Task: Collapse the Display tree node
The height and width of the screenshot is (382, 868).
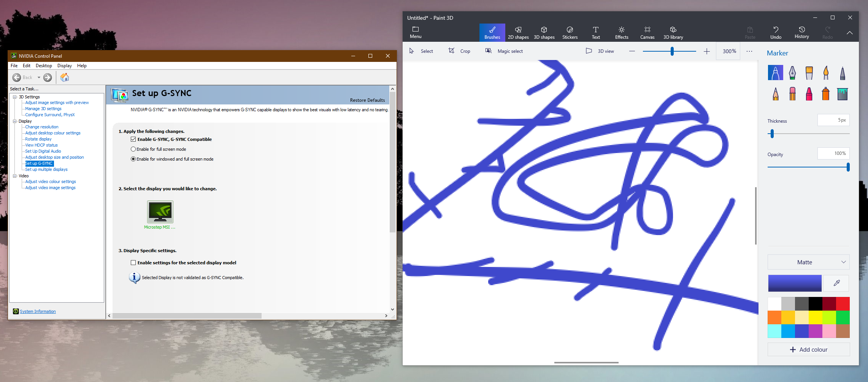Action: tap(15, 121)
